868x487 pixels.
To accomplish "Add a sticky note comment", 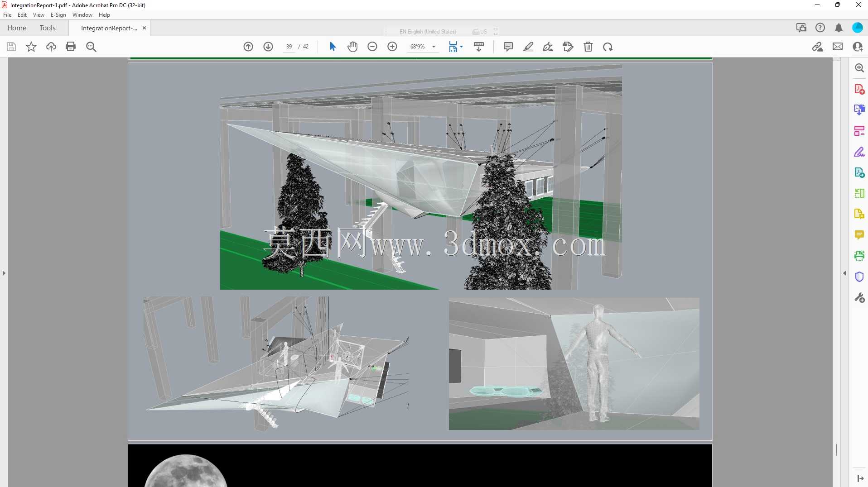I will pyautogui.click(x=508, y=47).
